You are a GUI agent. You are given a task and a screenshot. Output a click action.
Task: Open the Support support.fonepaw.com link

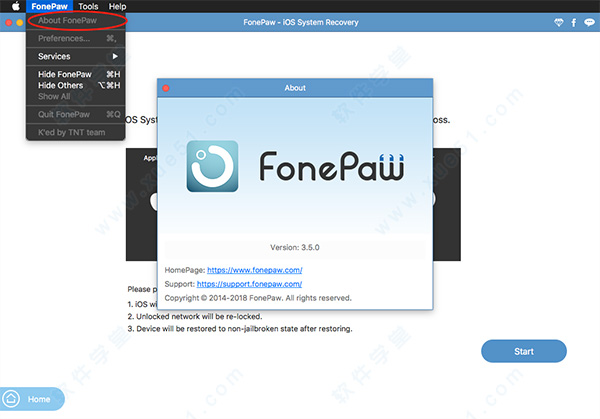(x=249, y=284)
